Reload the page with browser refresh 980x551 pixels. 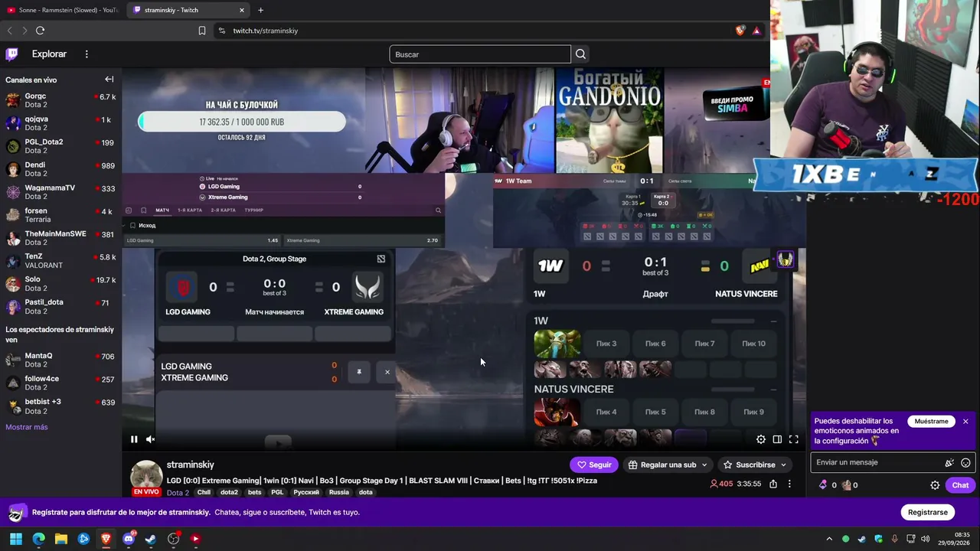pyautogui.click(x=40, y=31)
